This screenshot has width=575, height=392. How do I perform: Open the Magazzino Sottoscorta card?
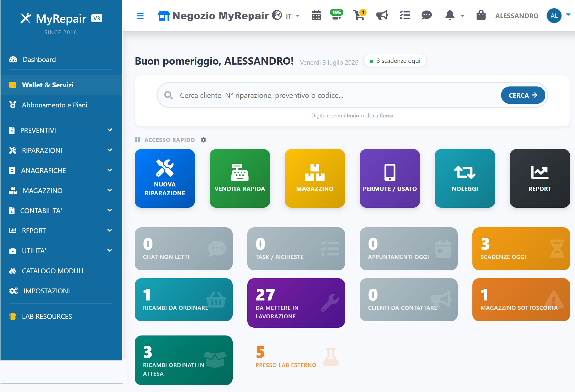521,300
